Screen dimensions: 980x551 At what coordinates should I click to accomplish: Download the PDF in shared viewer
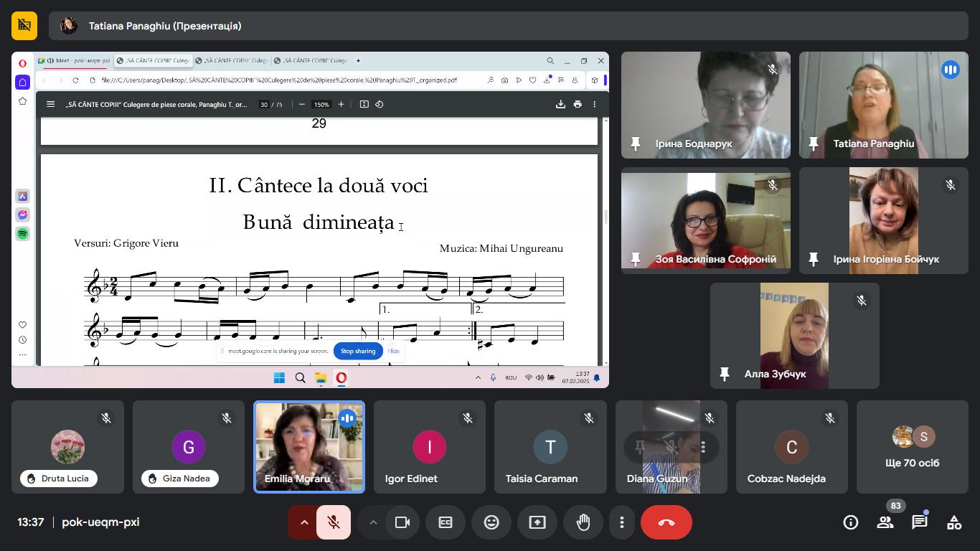click(560, 104)
